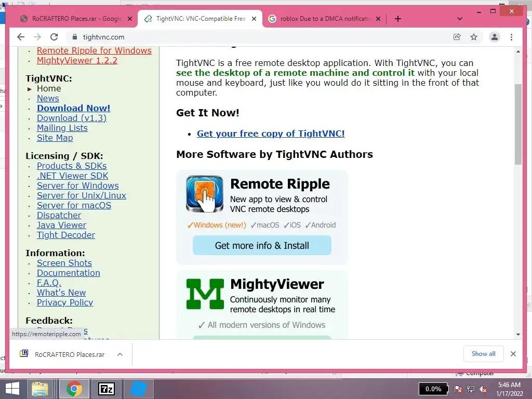Open the Java Viewer link

tap(61, 225)
